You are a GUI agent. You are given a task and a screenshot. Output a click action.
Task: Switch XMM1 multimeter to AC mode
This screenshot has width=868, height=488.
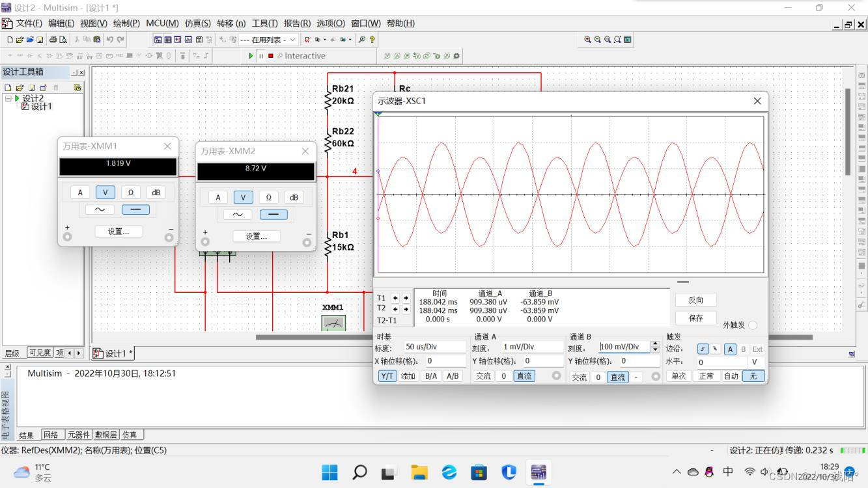99,210
